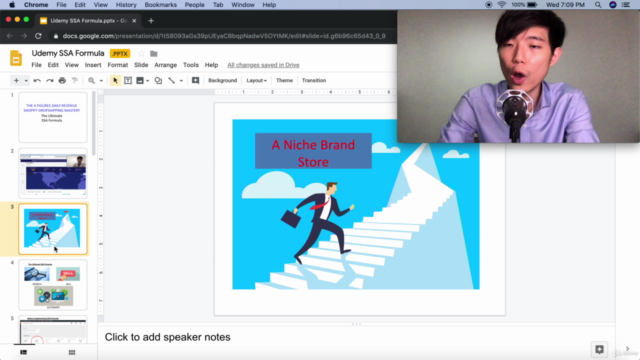Open the Insert menu

coord(93,65)
